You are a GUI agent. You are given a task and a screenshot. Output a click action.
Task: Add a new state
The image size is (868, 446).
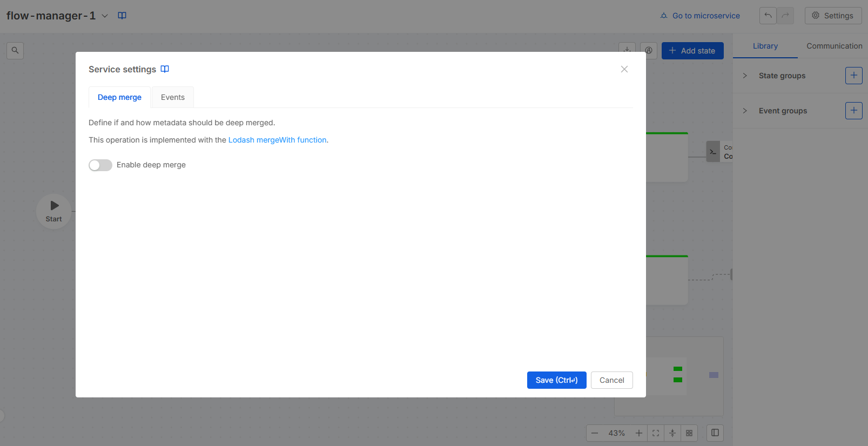click(692, 51)
